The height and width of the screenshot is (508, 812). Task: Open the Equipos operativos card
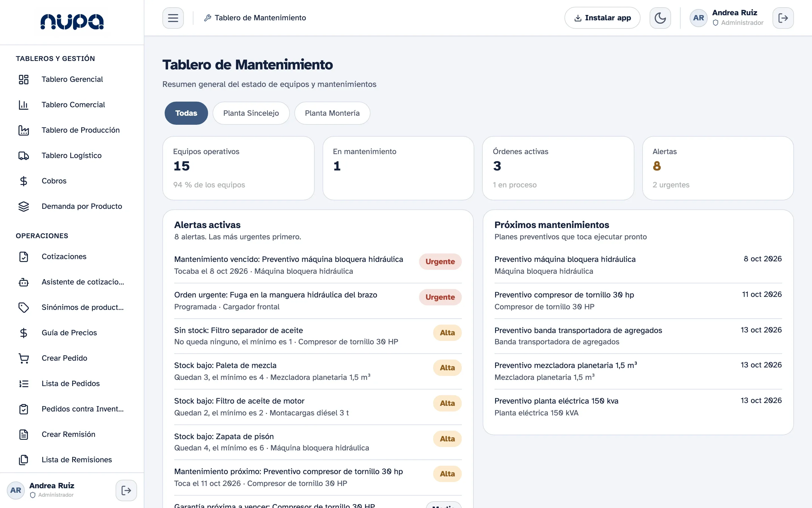(238, 168)
